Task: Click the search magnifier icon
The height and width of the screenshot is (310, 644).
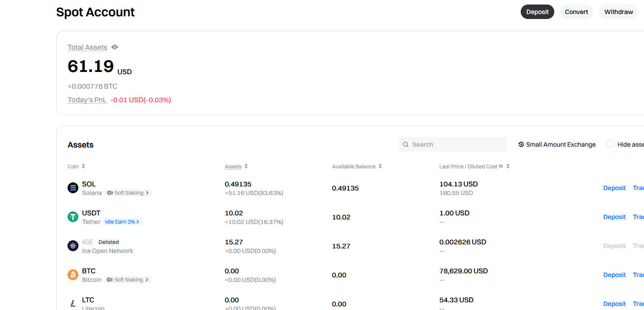Action: [x=406, y=144]
